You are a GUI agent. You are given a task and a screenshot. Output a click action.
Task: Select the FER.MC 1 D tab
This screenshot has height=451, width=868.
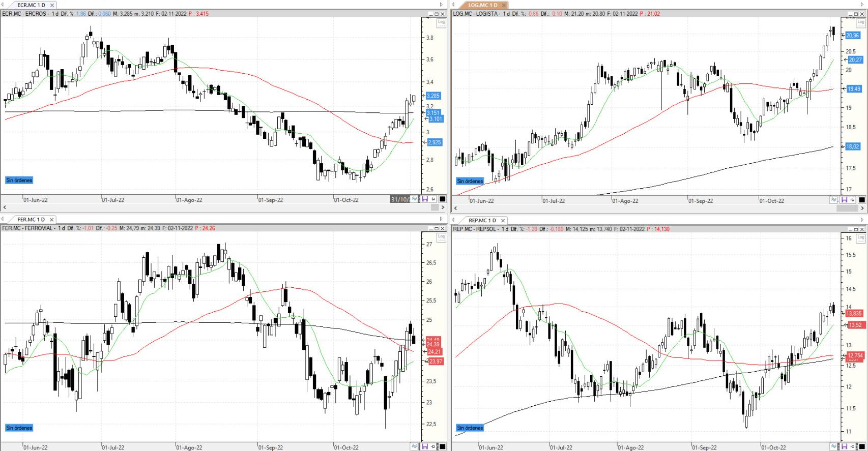point(31,220)
